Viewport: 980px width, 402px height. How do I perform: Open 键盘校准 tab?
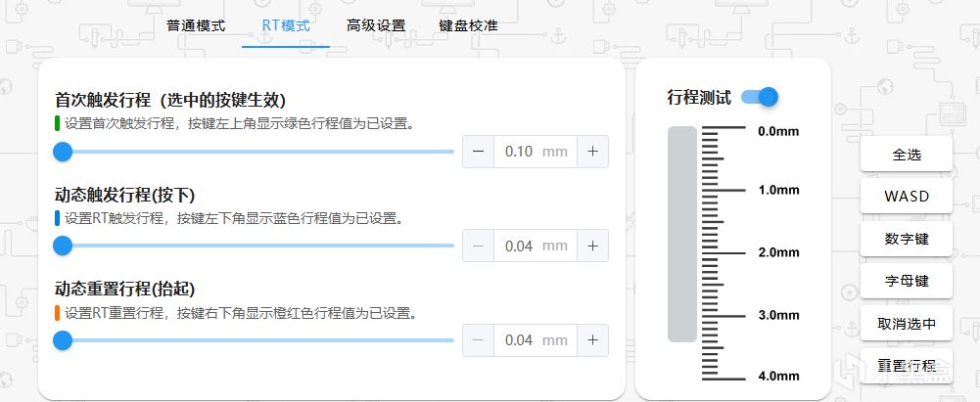pos(468,25)
